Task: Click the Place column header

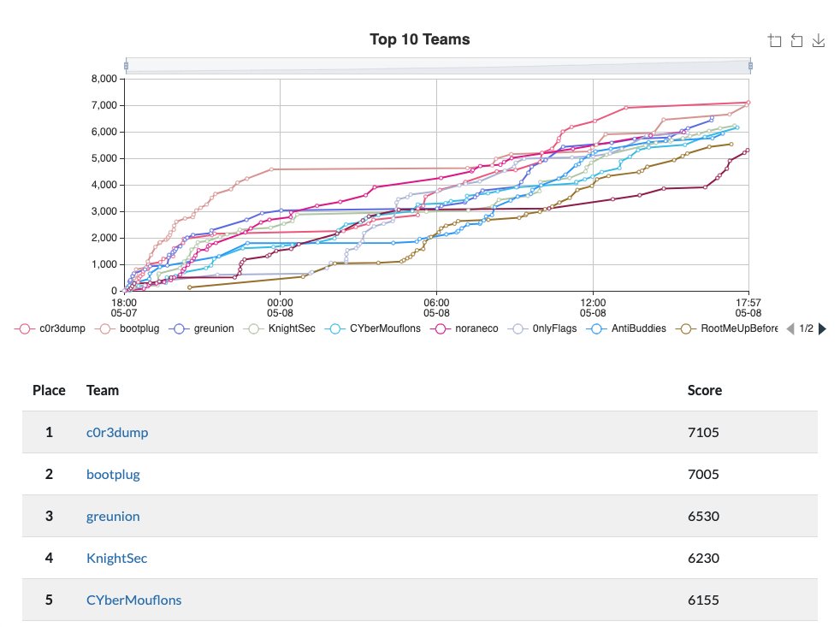Action: pos(49,390)
